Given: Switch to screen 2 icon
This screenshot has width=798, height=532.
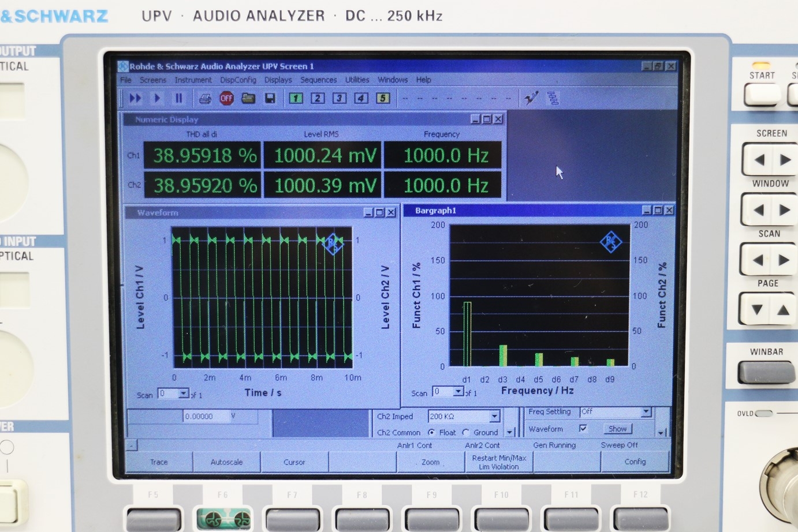Looking at the screenshot, I should pyautogui.click(x=318, y=98).
